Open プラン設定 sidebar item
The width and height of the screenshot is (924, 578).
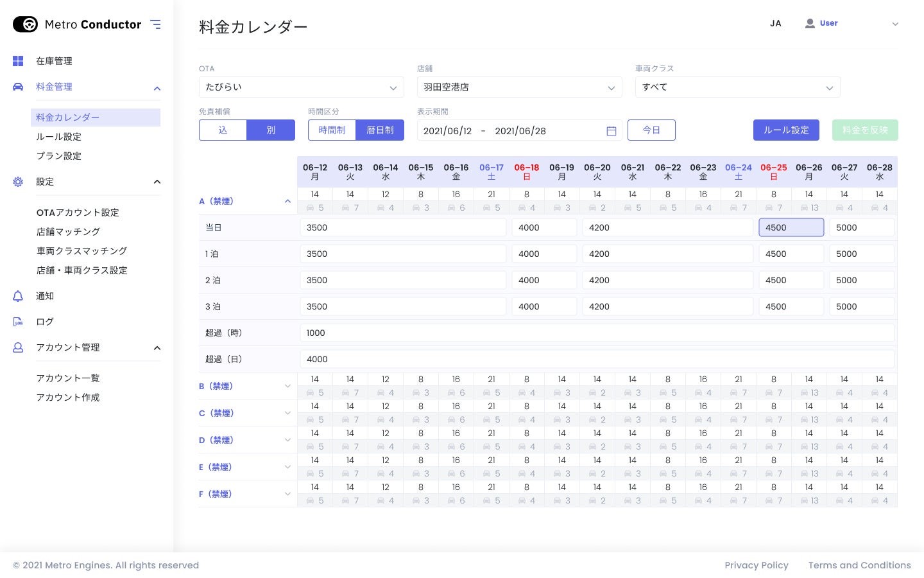(58, 156)
